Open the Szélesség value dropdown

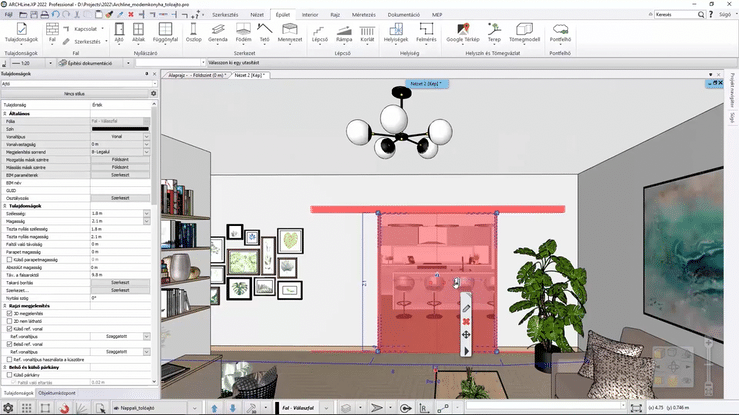click(x=146, y=213)
